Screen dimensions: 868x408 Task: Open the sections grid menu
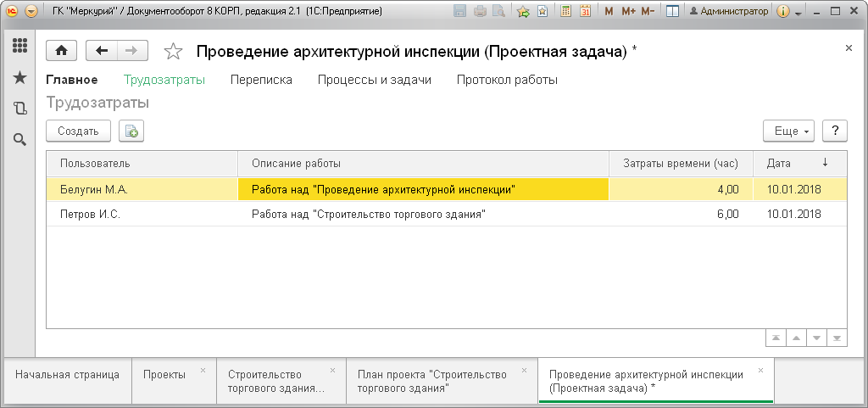(20, 46)
